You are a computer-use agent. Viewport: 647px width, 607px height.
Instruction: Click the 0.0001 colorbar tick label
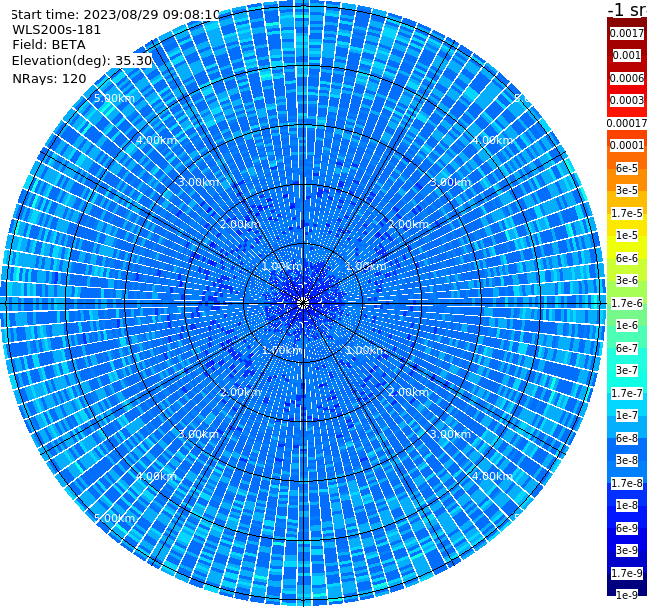click(x=626, y=146)
